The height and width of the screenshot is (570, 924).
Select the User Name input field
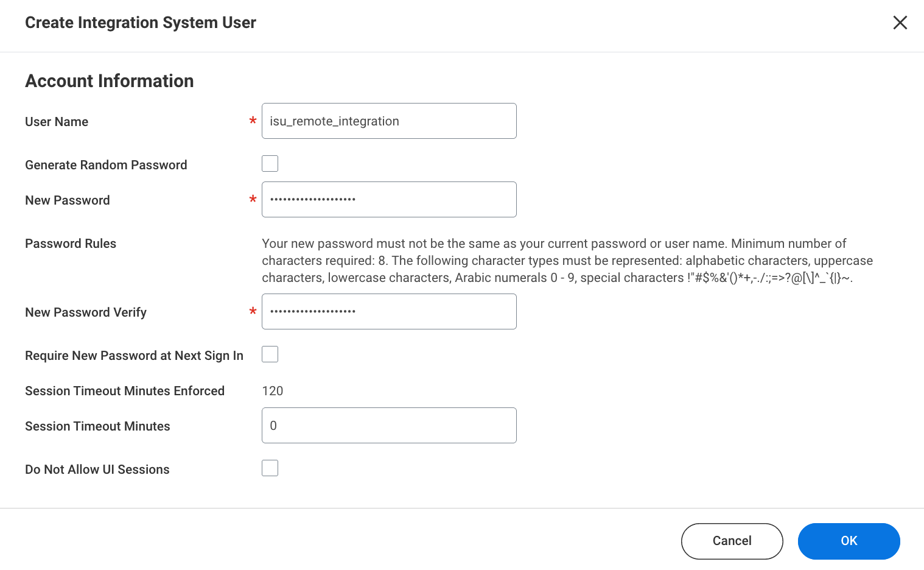click(389, 121)
